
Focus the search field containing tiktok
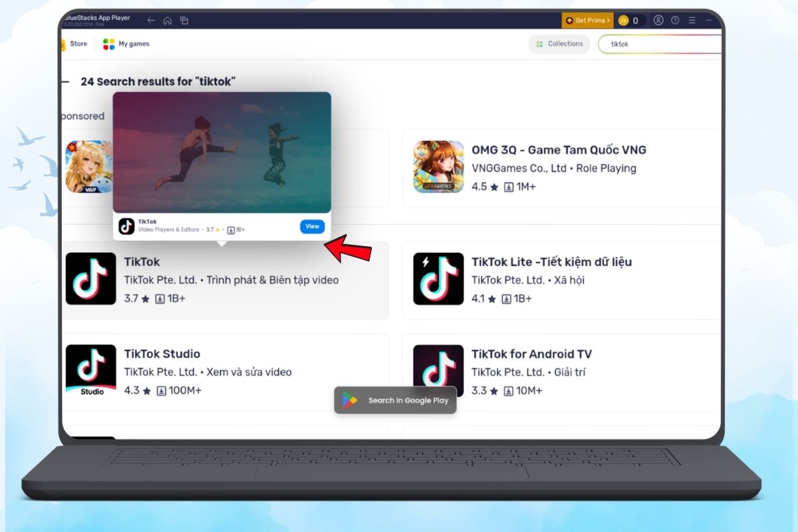click(660, 44)
